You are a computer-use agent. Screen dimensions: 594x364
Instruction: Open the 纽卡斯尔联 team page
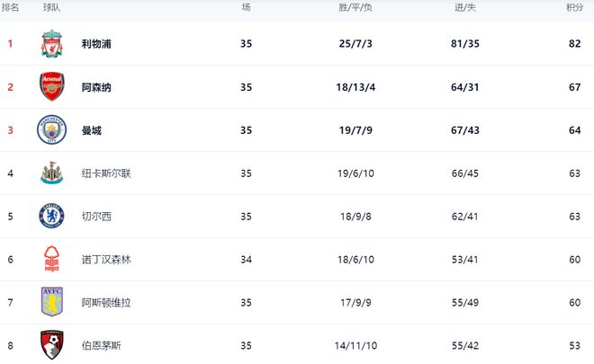click(x=107, y=173)
